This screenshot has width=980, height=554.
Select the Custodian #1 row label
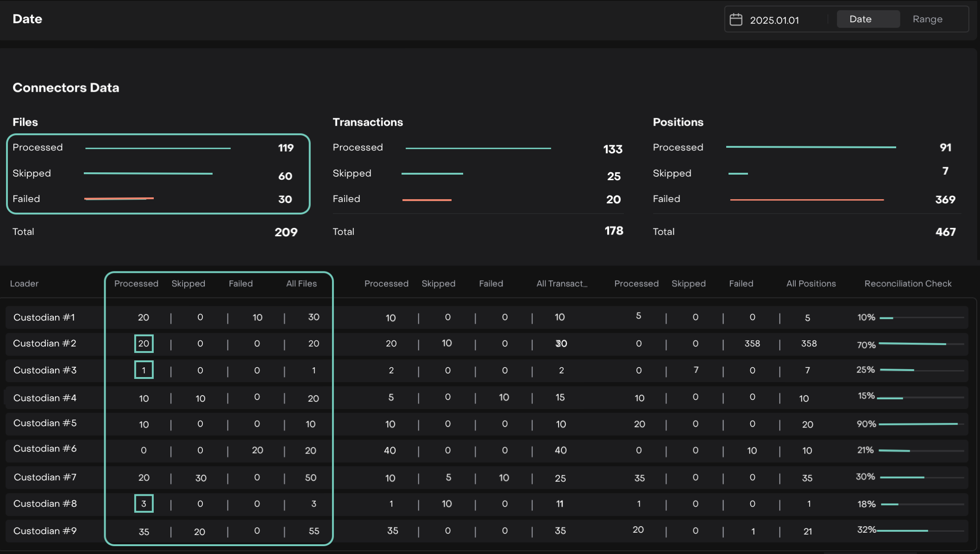44,317
